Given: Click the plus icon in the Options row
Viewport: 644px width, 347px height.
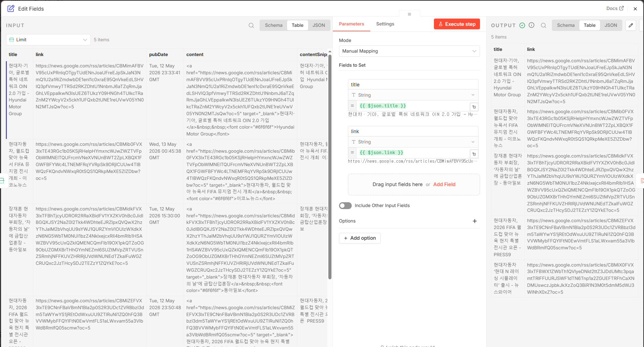Looking at the screenshot, I should point(475,221).
